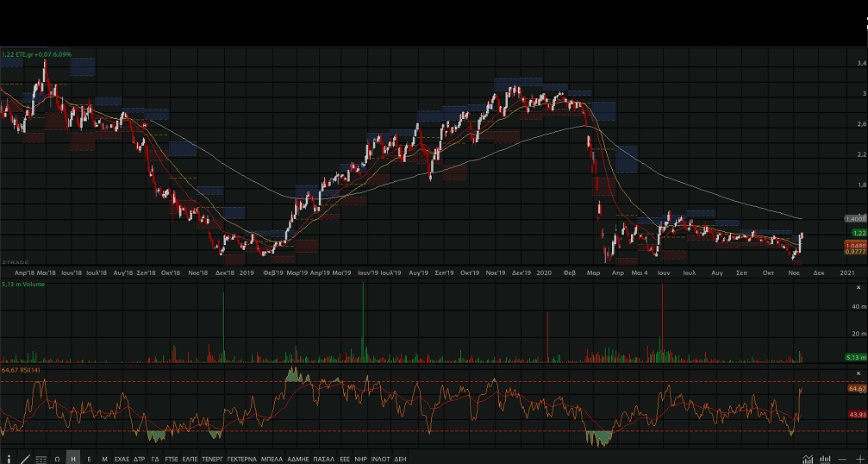This screenshot has height=464, width=868.
Task: Switch to the E timeframe
Action: (x=89, y=459)
